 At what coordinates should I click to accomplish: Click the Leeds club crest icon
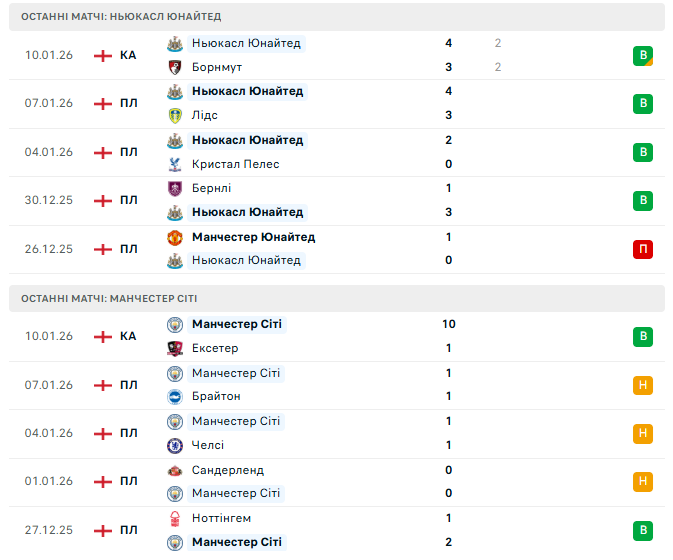(175, 115)
